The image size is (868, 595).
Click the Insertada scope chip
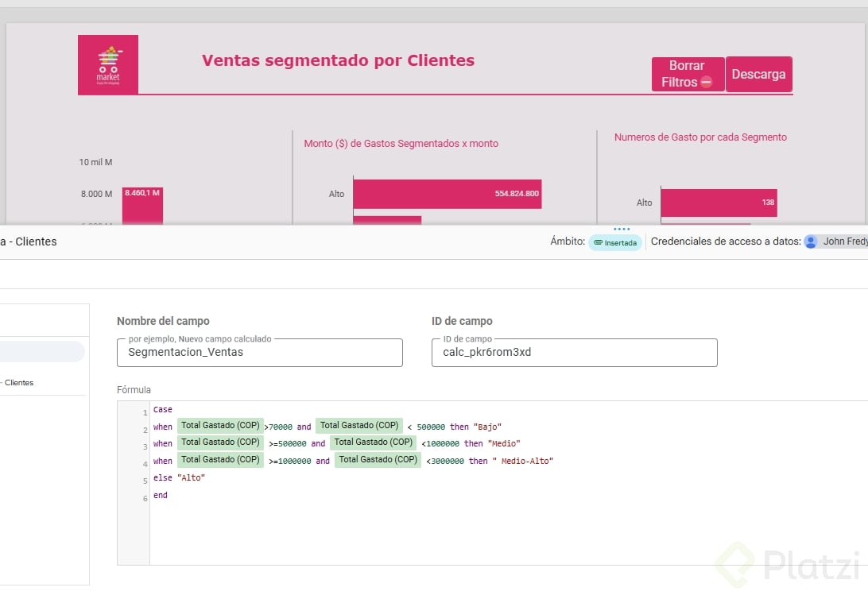tap(615, 242)
